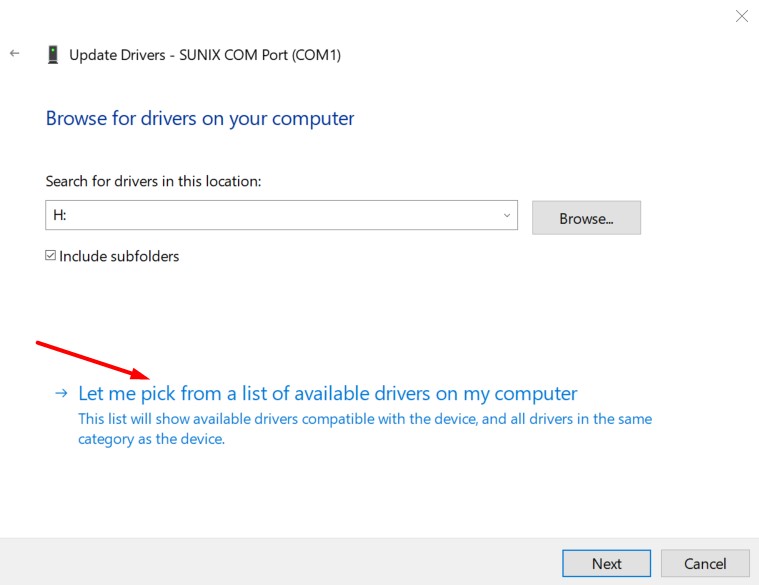
Task: Click empty space inside the location combo box
Action: [280, 215]
